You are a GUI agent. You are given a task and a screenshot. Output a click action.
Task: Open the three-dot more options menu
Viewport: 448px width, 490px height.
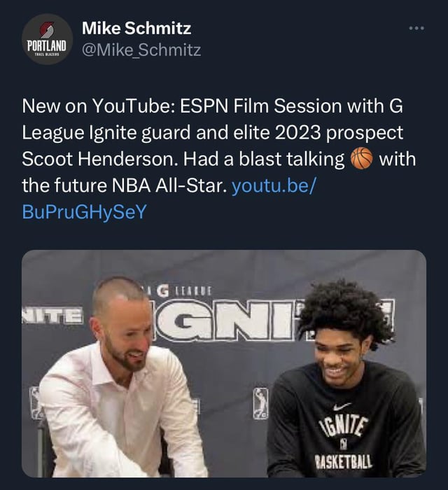(x=416, y=29)
